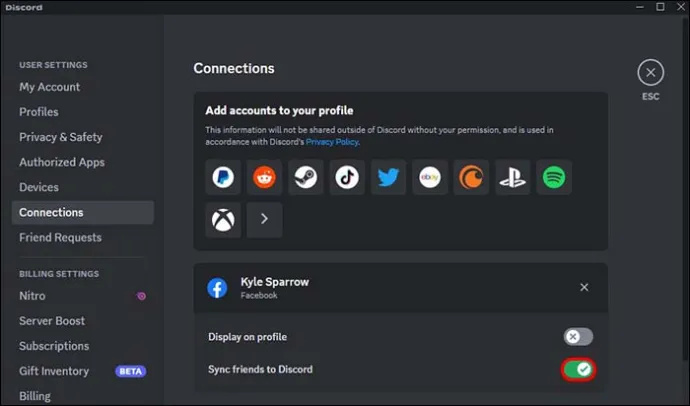
Task: Turn off Sync friends to Discord
Action: pyautogui.click(x=578, y=369)
